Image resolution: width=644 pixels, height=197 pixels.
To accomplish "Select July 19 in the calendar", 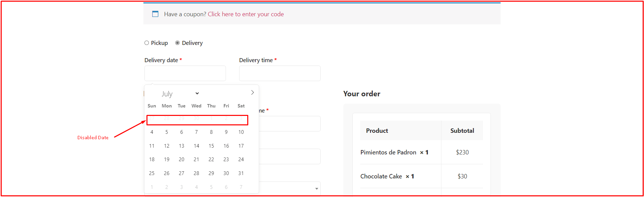I will [167, 159].
